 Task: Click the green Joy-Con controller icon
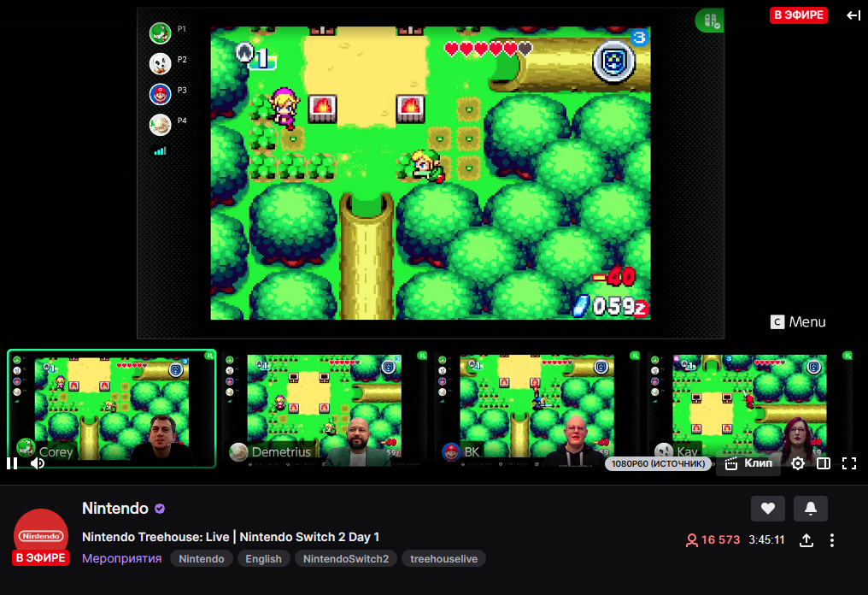click(x=710, y=21)
